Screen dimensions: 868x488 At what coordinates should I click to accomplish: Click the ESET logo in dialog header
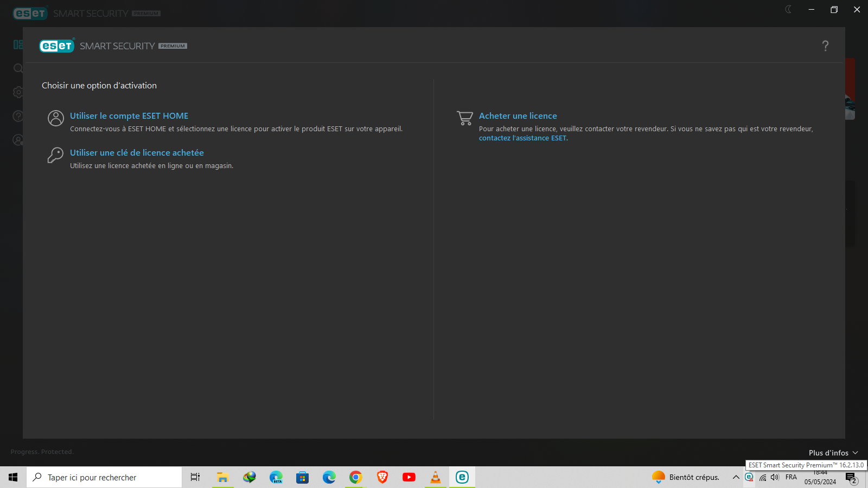coord(56,46)
